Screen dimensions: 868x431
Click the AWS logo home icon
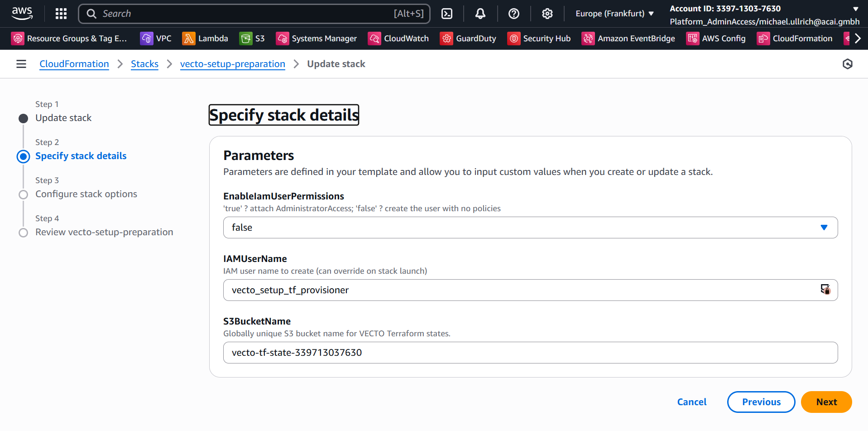coord(22,14)
